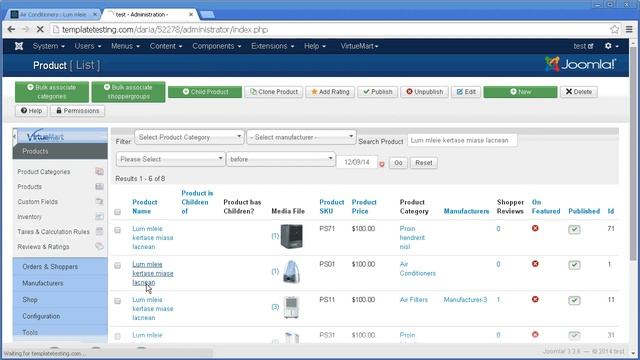640x360 pixels.
Task: Open the Please Select filter dropdown
Action: (171, 159)
